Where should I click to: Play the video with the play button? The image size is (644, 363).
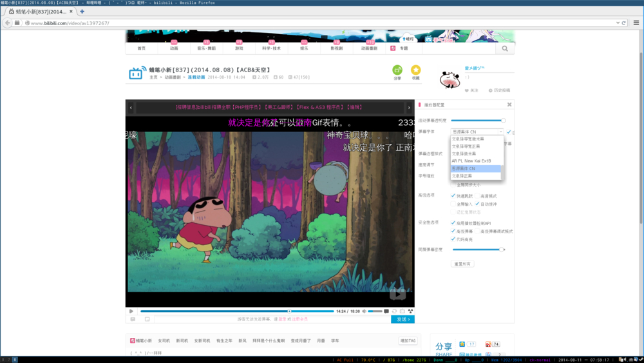click(x=131, y=311)
